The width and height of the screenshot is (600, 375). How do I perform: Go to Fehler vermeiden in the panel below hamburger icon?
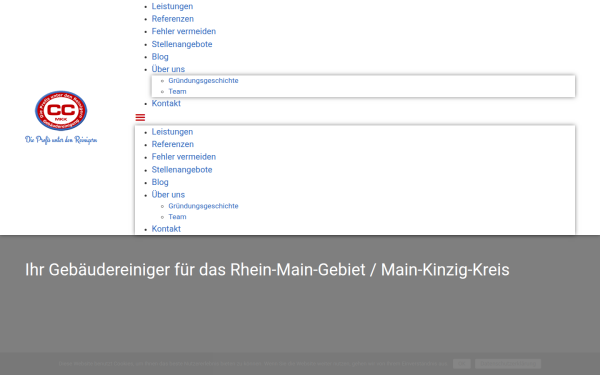(x=184, y=157)
